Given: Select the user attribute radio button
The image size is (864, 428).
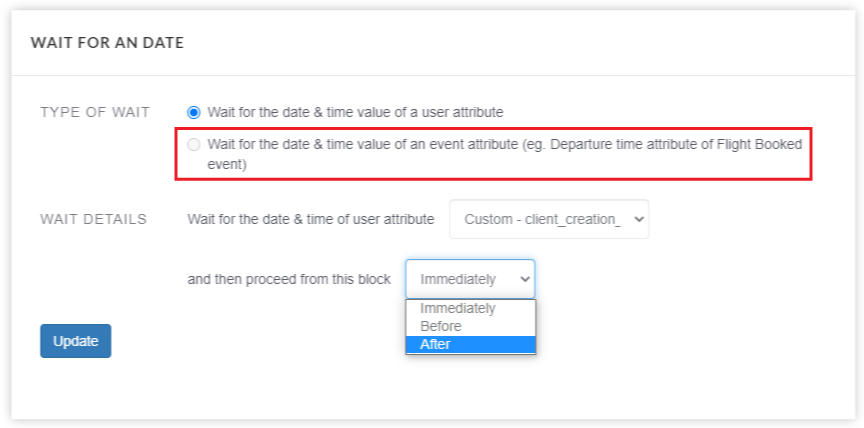Looking at the screenshot, I should 193,113.
